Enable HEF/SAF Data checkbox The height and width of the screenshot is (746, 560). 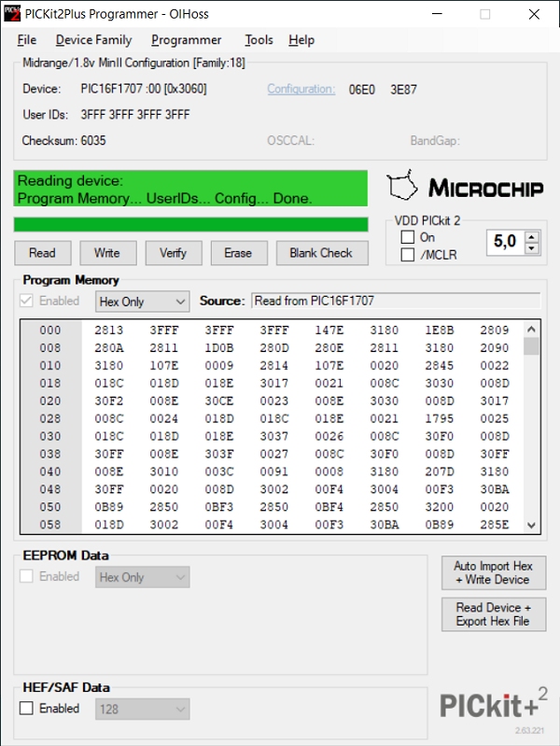point(27,709)
